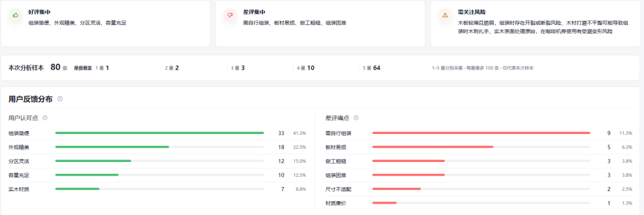The image size is (644, 215).
Task: Click the risk description starting 木板较薄且脆弱
Action: pos(543,27)
